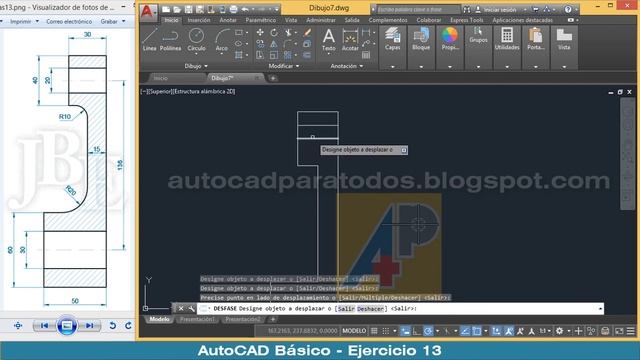The width and height of the screenshot is (640, 360).
Task: Open the Vista ribbon tab
Action: pos(291,20)
